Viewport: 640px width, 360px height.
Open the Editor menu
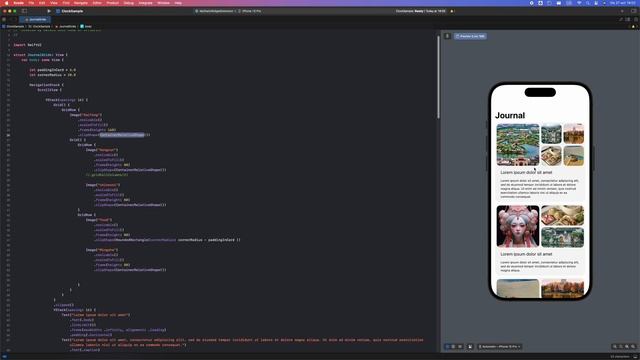97,3
